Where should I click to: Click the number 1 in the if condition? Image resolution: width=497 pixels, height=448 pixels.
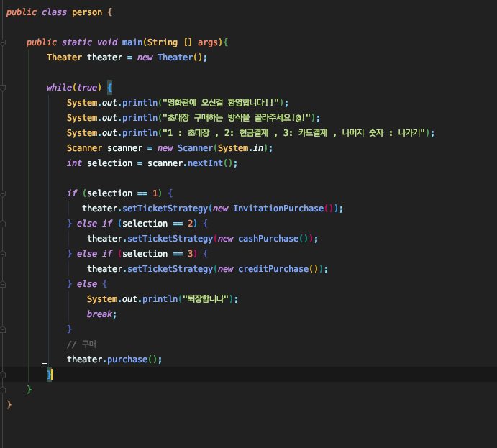point(155,193)
